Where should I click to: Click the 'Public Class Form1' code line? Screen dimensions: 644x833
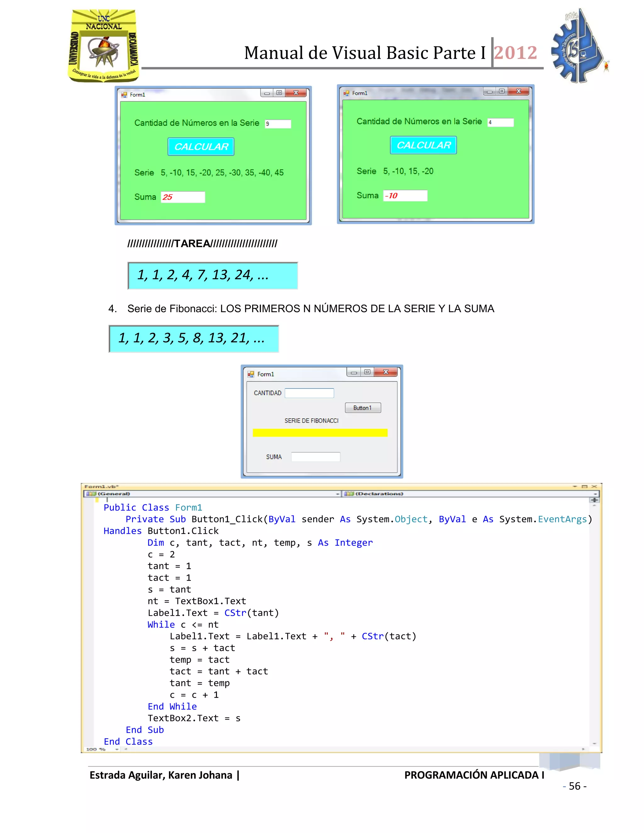(x=153, y=507)
